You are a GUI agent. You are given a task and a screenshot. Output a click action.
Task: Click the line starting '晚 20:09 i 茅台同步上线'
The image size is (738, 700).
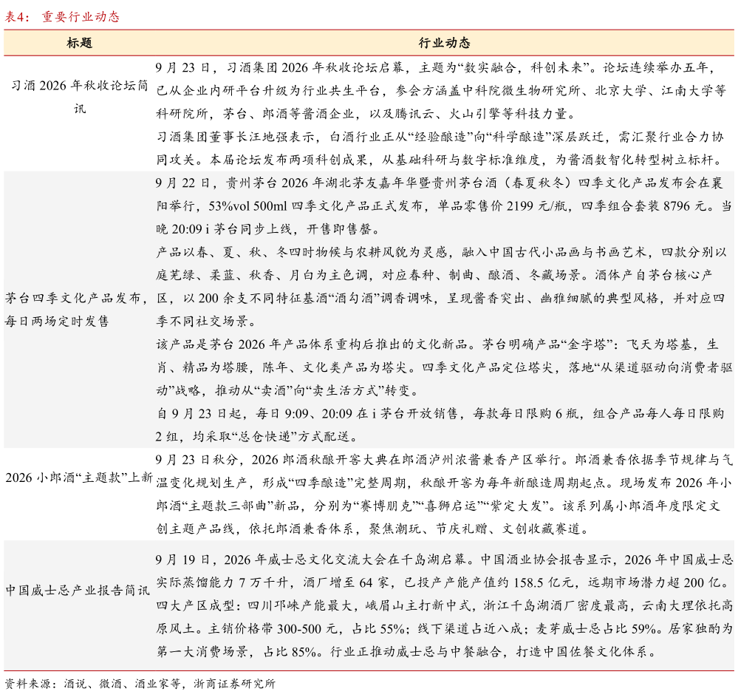[x=268, y=229]
